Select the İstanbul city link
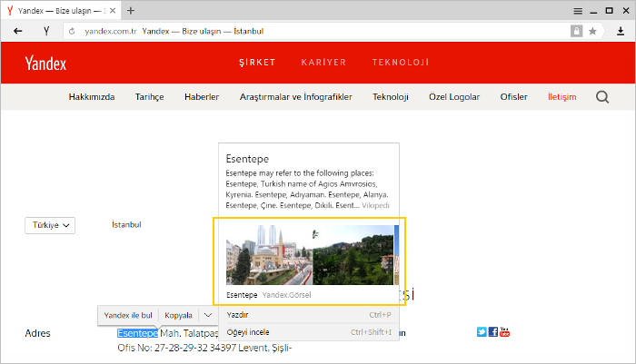 point(126,224)
